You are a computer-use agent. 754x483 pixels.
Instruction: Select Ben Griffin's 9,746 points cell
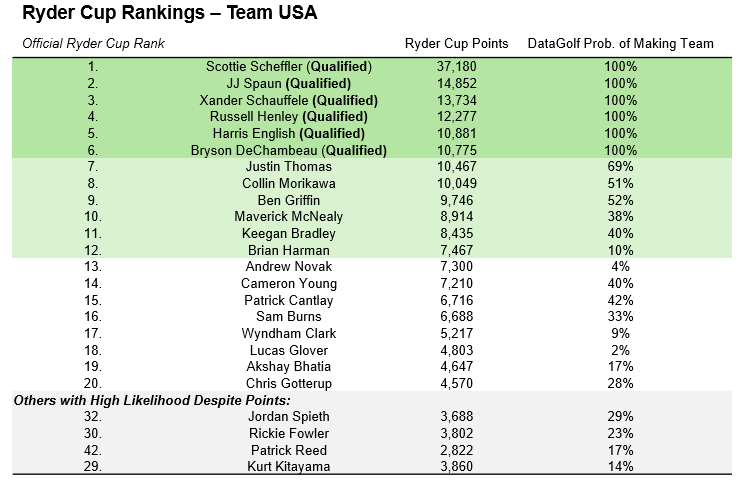(x=456, y=200)
